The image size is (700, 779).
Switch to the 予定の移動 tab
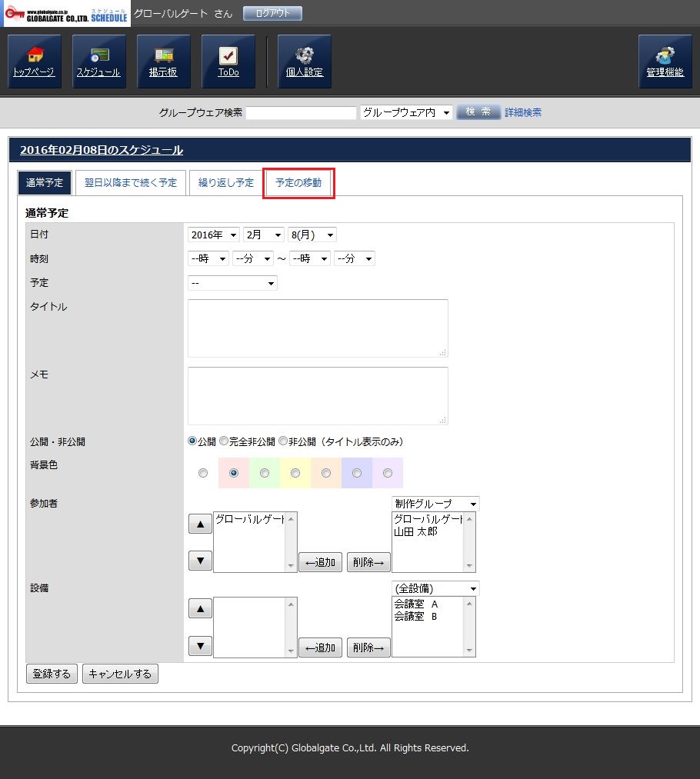(298, 183)
